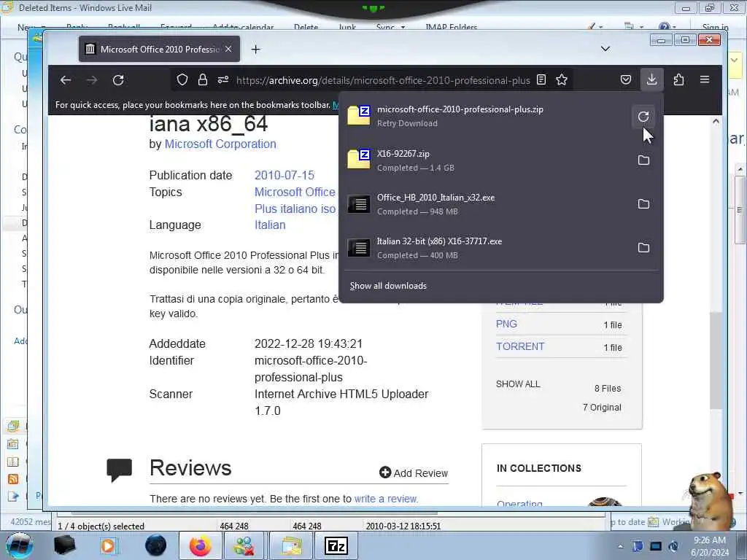
Task: Open Windows Live Messenger taskbar icon
Action: pyautogui.click(x=244, y=545)
